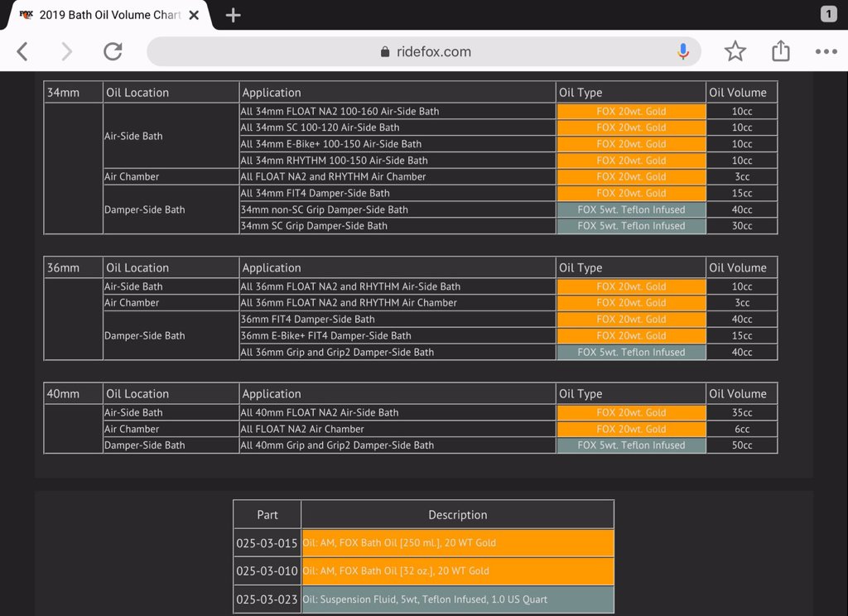Click Air-Side Bath location in 34mm table
848x616 pixels.
click(133, 136)
